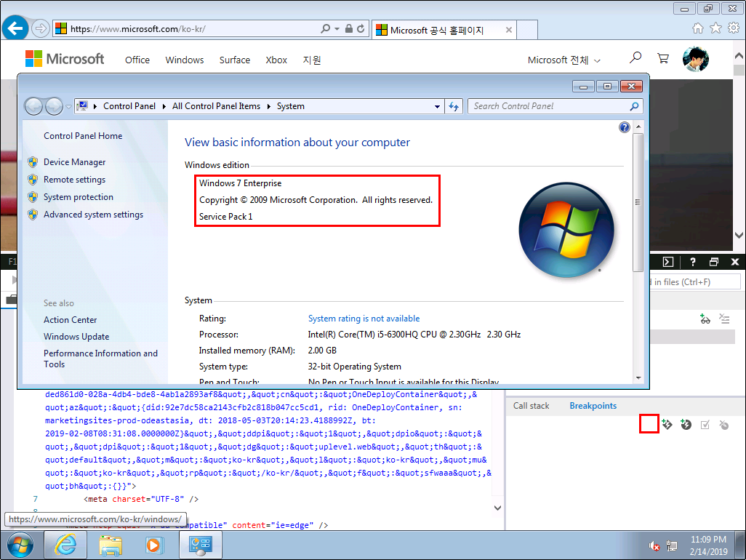Click the Internet Explorer taskbar icon
746x560 pixels.
click(x=65, y=545)
